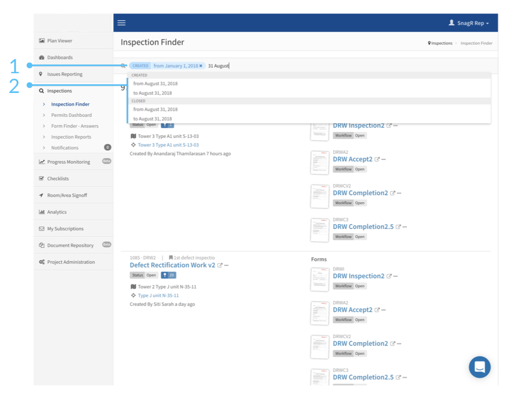Open the chat support bubble

480,367
